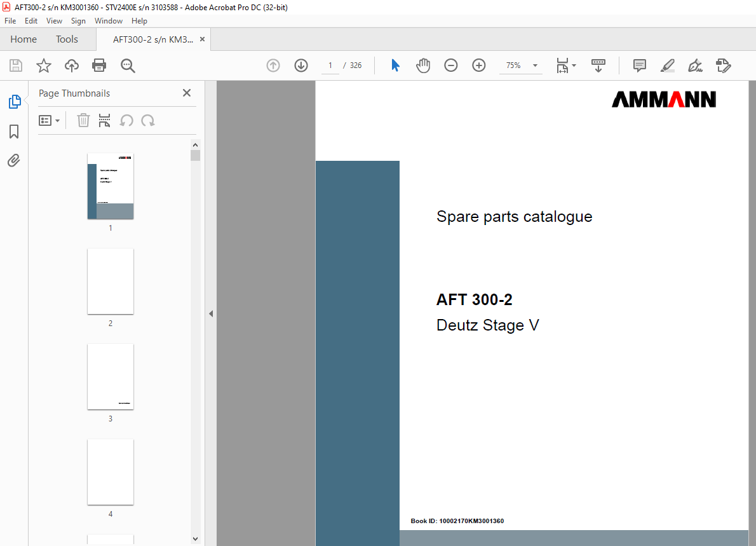Screen dimensions: 756x546
Task: Select the Highlight text pen tool
Action: coord(667,65)
